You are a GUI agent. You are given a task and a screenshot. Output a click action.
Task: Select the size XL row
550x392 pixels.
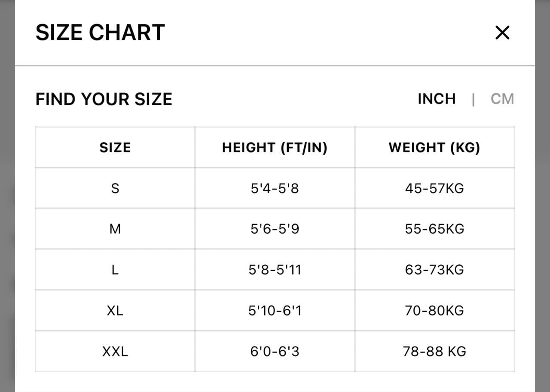(115, 310)
